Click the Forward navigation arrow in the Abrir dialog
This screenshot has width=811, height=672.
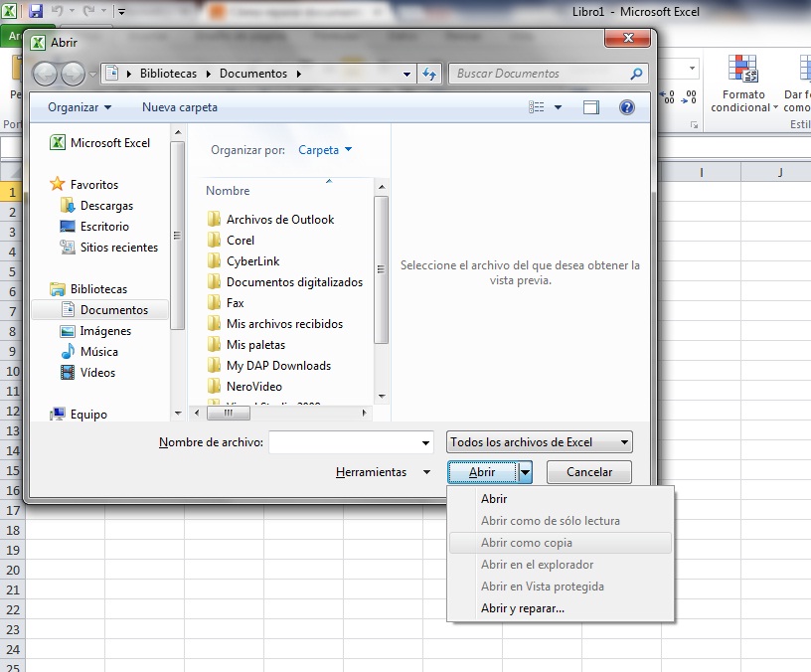[x=73, y=74]
